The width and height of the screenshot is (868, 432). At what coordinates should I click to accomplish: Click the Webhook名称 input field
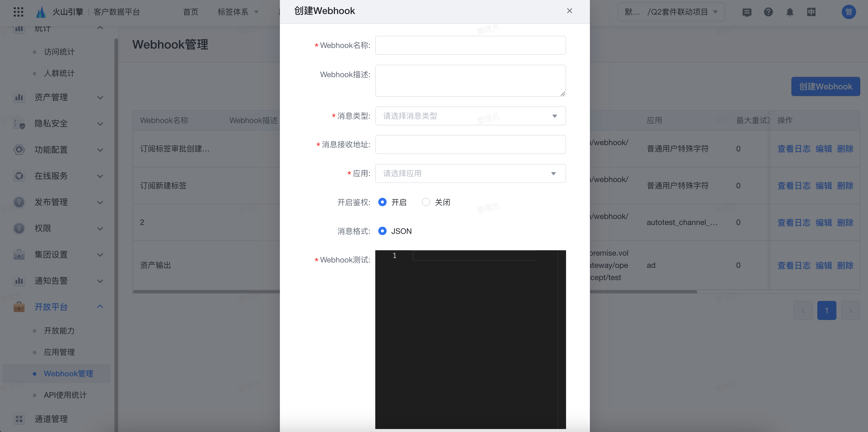(x=470, y=45)
